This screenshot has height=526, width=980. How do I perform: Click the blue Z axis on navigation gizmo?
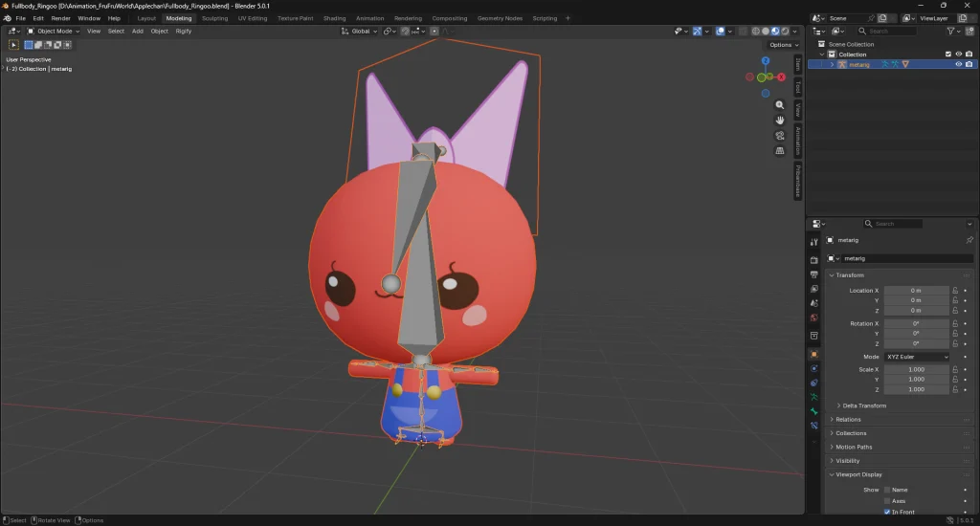(x=765, y=60)
